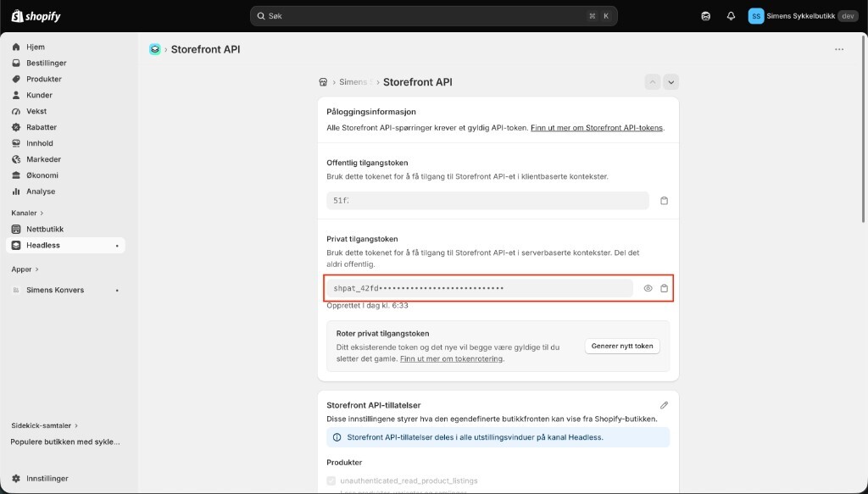
Task: Copy the Offentlig tilgangstoken to clipboard
Action: point(665,201)
